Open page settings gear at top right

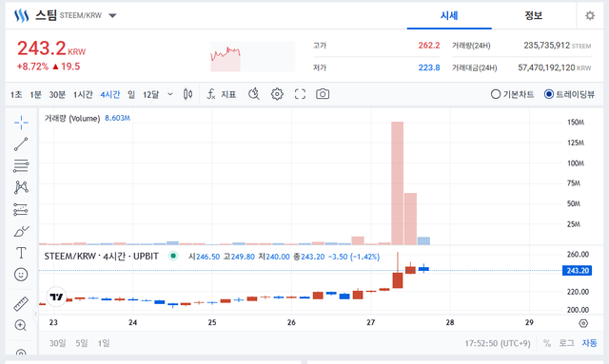590,15
